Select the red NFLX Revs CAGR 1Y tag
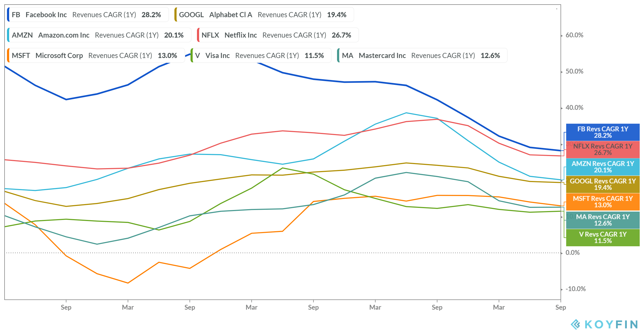The image size is (644, 333). pos(603,150)
